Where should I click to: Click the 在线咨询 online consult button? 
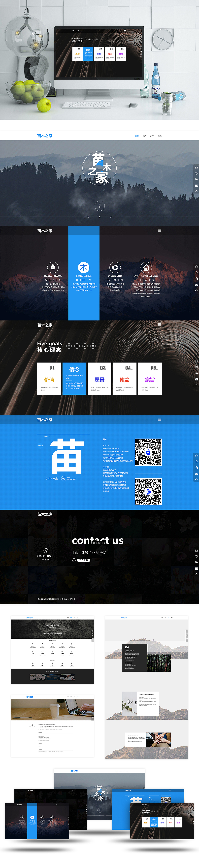pos(84,560)
